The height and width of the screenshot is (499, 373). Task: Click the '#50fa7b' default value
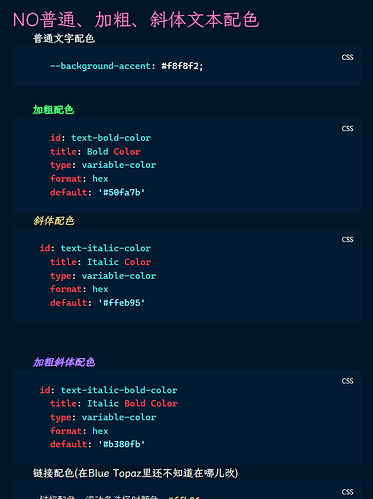[122, 192]
